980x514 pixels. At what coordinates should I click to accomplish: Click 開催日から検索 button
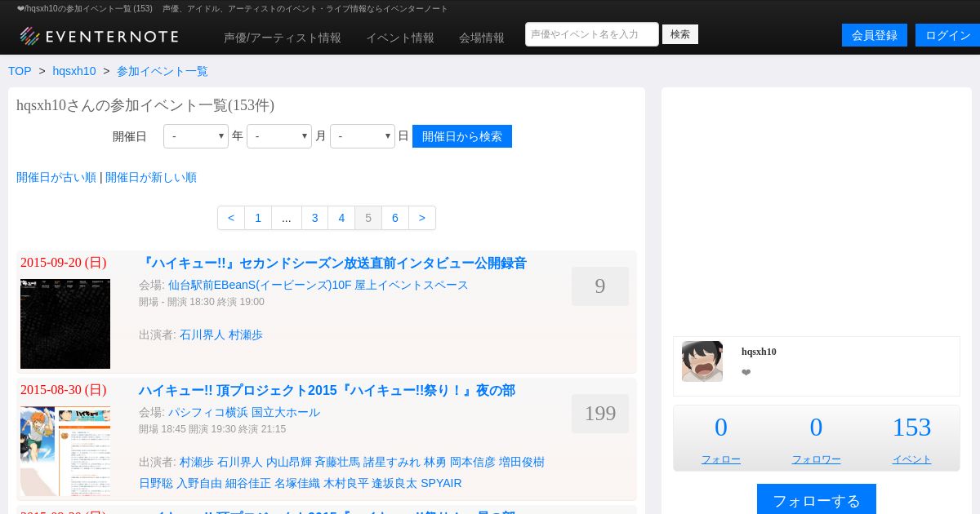(462, 136)
